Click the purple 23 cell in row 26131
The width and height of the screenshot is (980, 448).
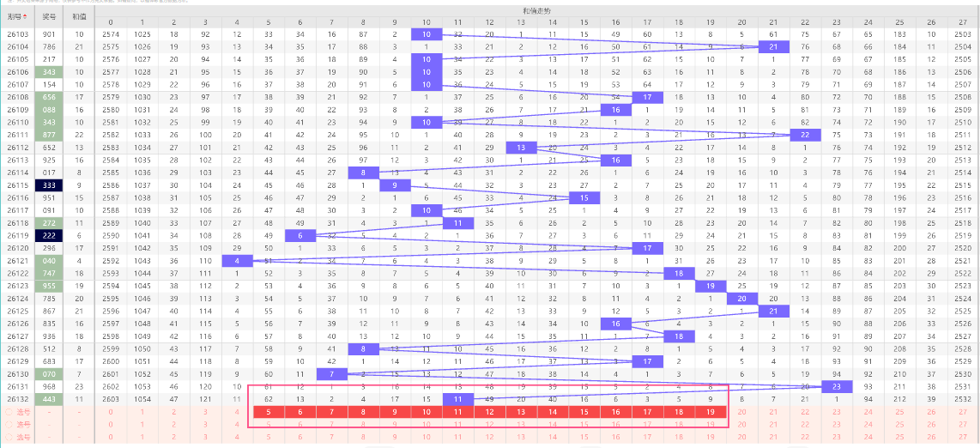[x=837, y=387]
